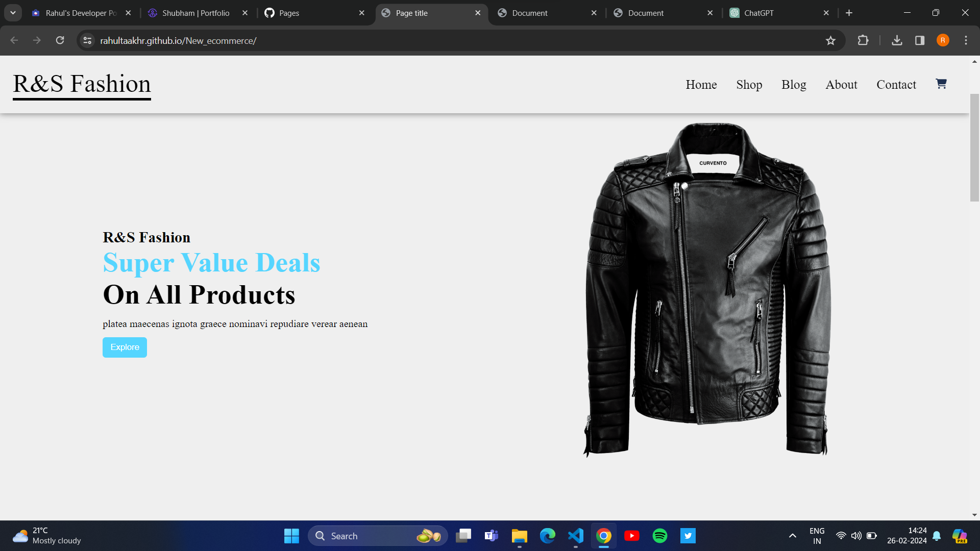This screenshot has width=980, height=551.
Task: Open the browser Extensions puzzle icon
Action: click(863, 40)
